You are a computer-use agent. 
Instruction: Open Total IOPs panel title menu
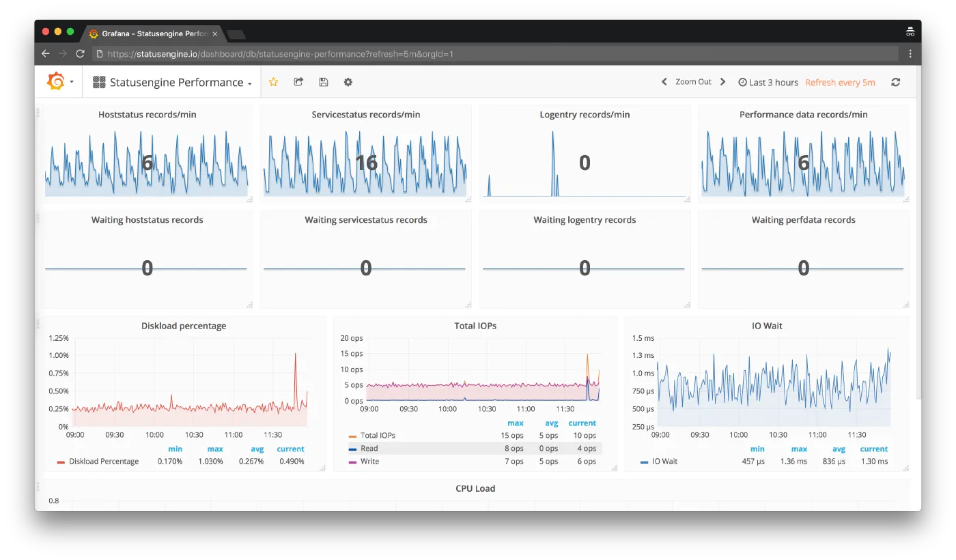click(x=475, y=326)
